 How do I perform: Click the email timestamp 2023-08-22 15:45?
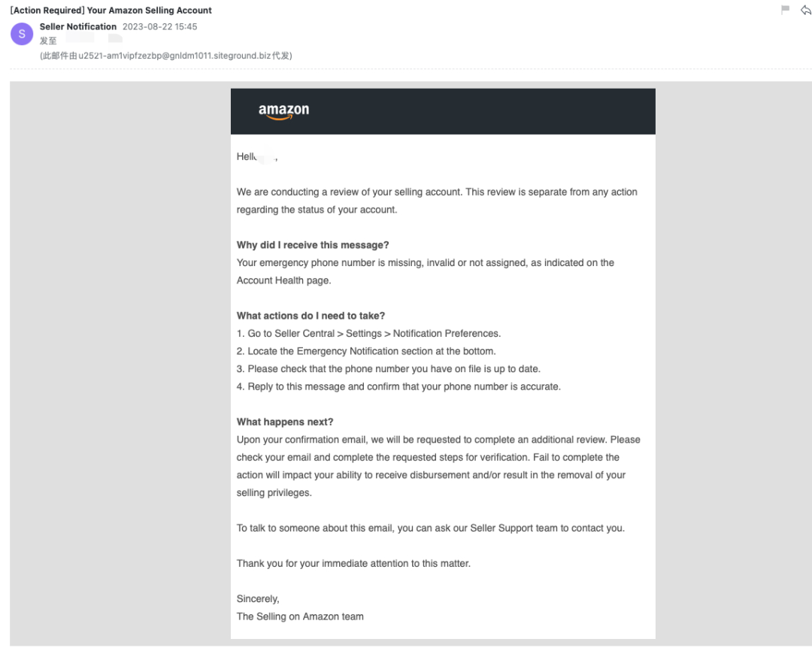click(159, 27)
